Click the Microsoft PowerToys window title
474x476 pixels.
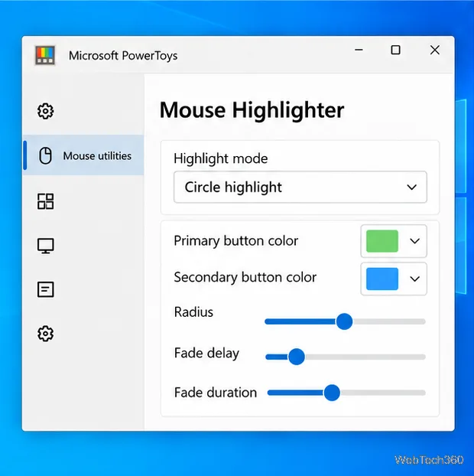(123, 56)
